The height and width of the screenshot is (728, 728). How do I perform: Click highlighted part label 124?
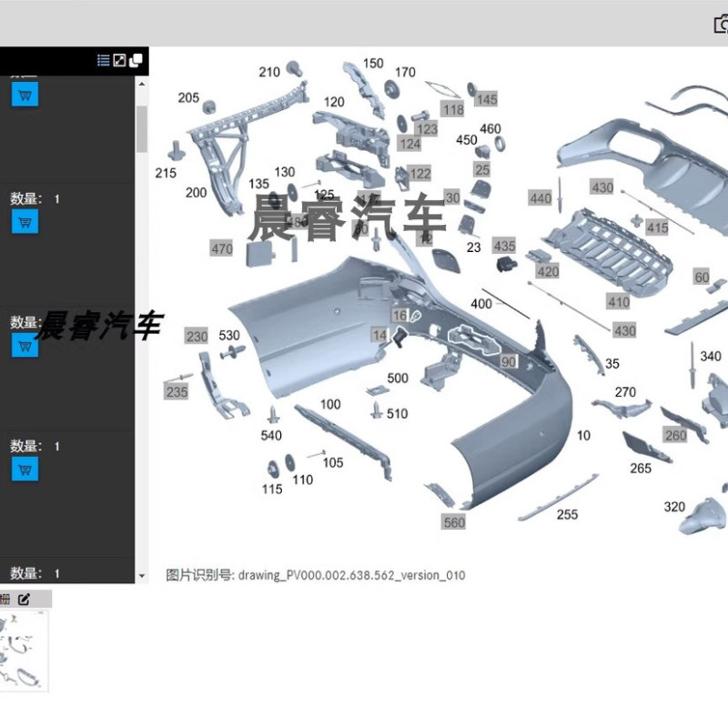tap(410, 144)
